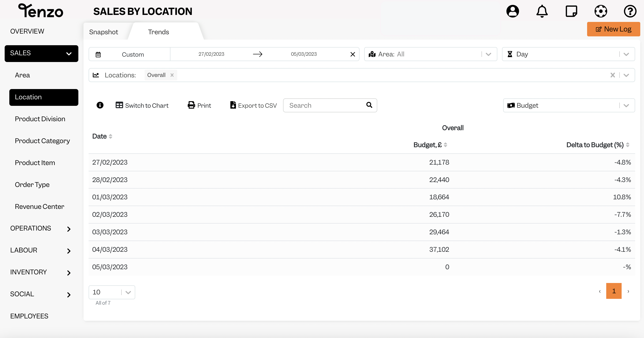Open notifications bell icon
The height and width of the screenshot is (338, 644).
click(x=542, y=11)
